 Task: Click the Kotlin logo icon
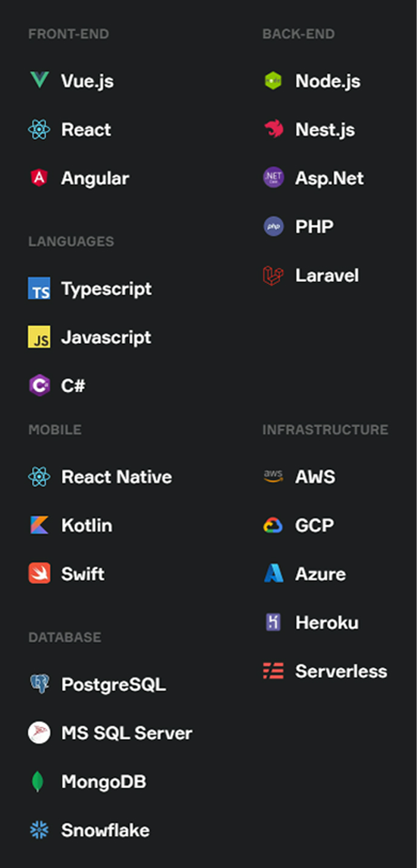pos(39,525)
